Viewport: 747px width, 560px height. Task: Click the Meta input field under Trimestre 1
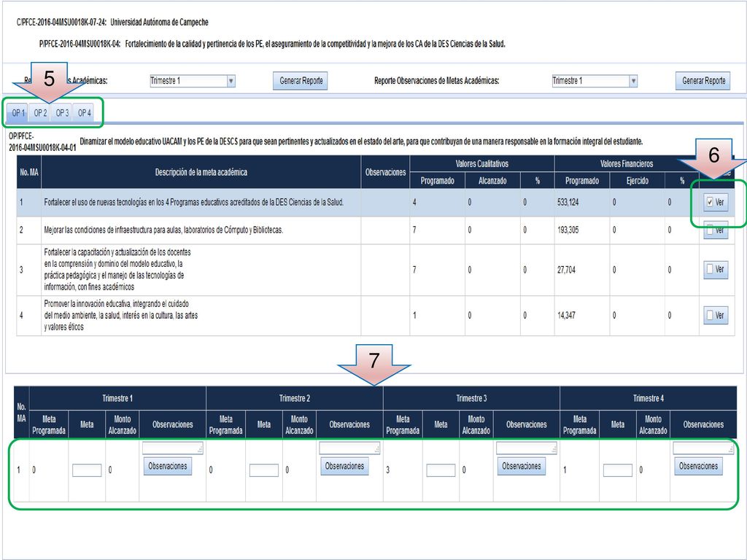(x=87, y=470)
